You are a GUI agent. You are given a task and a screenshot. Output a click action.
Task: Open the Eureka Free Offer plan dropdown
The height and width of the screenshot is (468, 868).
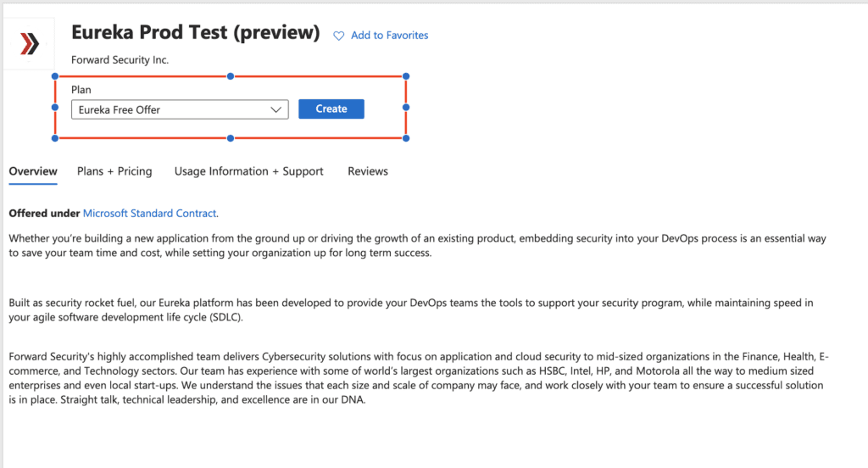(180, 109)
